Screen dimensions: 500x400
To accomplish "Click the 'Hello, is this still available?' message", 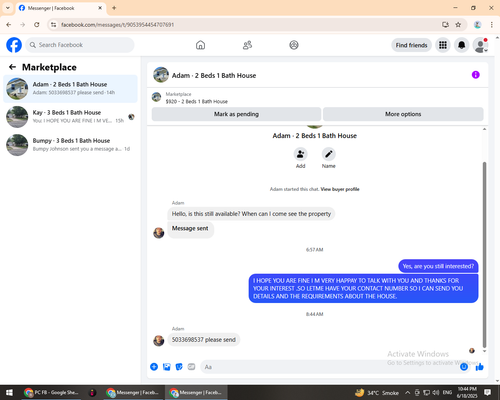I will pyautogui.click(x=251, y=214).
